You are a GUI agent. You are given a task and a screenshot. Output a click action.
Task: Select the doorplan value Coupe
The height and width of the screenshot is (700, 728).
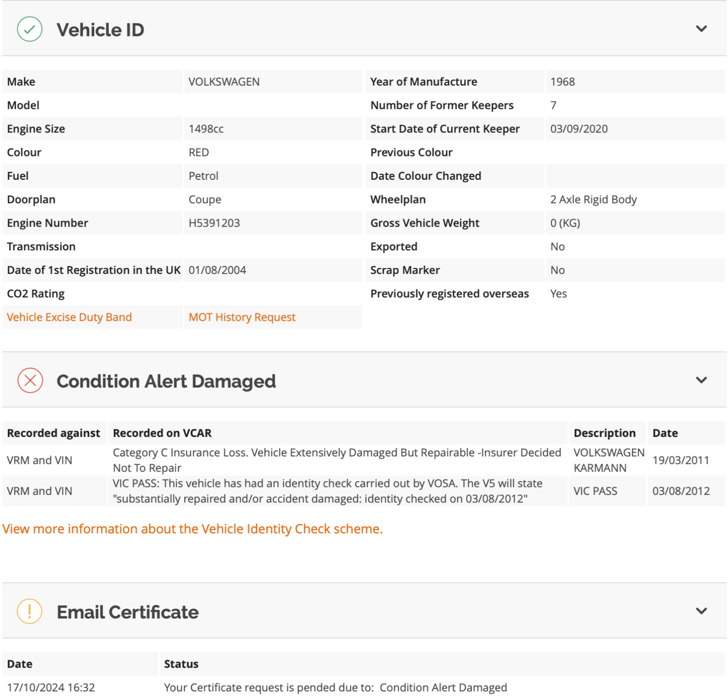(205, 200)
